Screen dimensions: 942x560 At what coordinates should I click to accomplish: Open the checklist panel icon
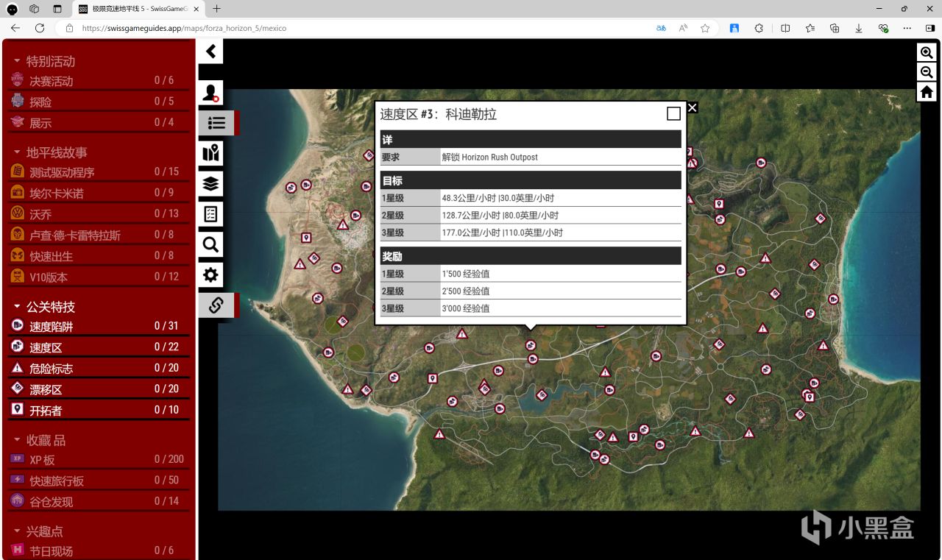pos(211,214)
